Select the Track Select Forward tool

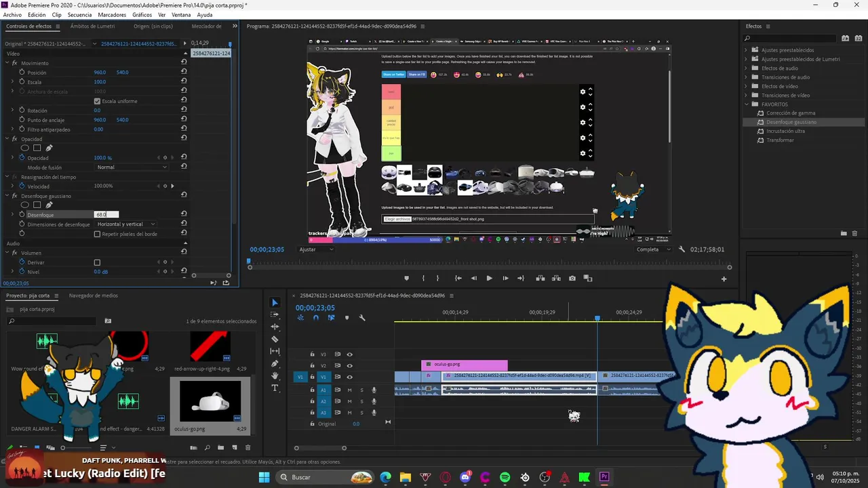[x=275, y=314]
